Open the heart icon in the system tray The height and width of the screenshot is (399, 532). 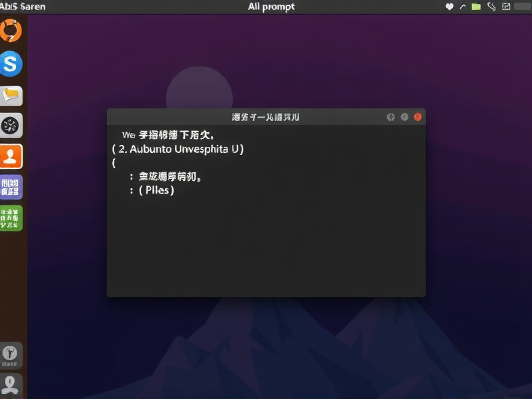coord(450,6)
